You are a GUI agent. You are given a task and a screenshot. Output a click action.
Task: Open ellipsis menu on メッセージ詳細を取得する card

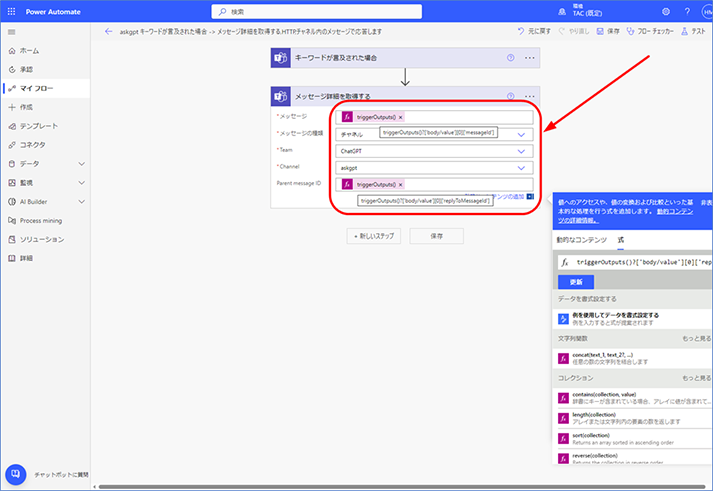(x=530, y=96)
